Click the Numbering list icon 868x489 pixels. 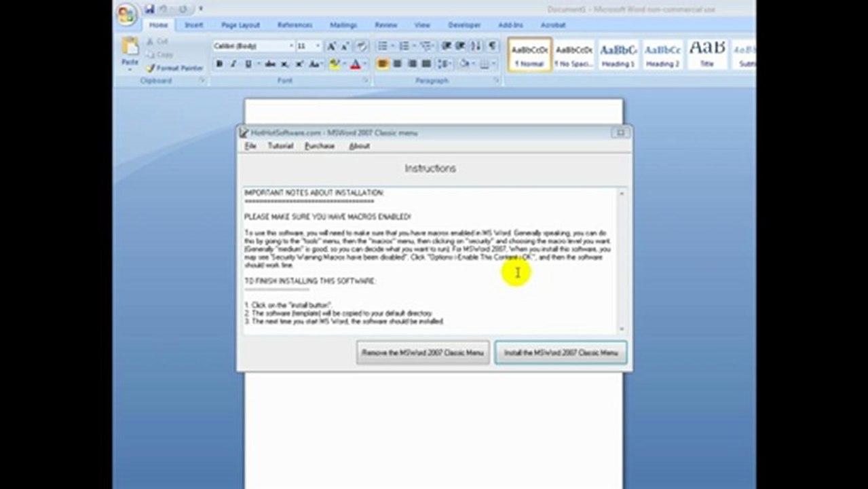pyautogui.click(x=406, y=46)
